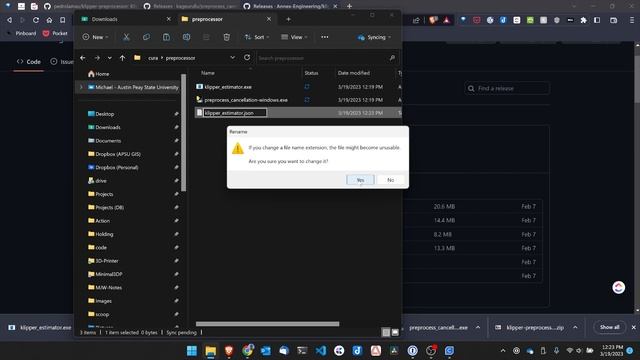
Task: Expand Michael - Austin Peay State University node
Action: click(81, 87)
